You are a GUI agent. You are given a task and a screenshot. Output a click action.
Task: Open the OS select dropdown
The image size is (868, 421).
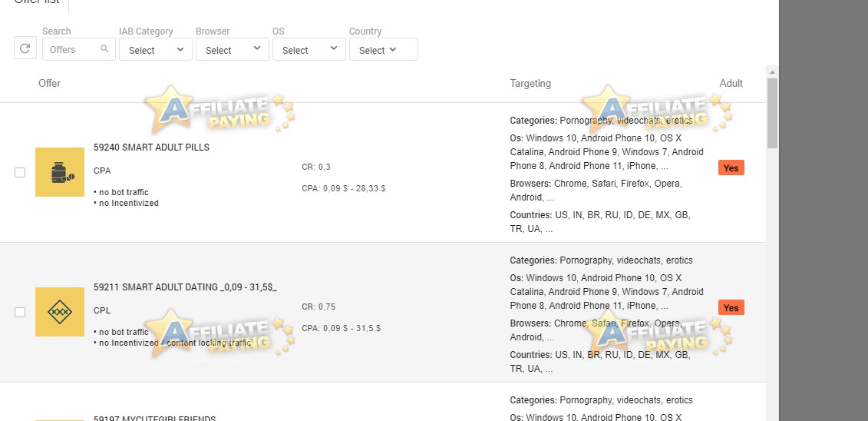[x=309, y=49]
